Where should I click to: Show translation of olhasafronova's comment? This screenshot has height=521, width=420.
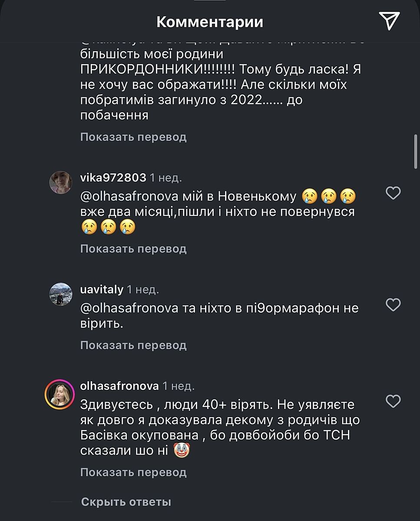point(133,472)
